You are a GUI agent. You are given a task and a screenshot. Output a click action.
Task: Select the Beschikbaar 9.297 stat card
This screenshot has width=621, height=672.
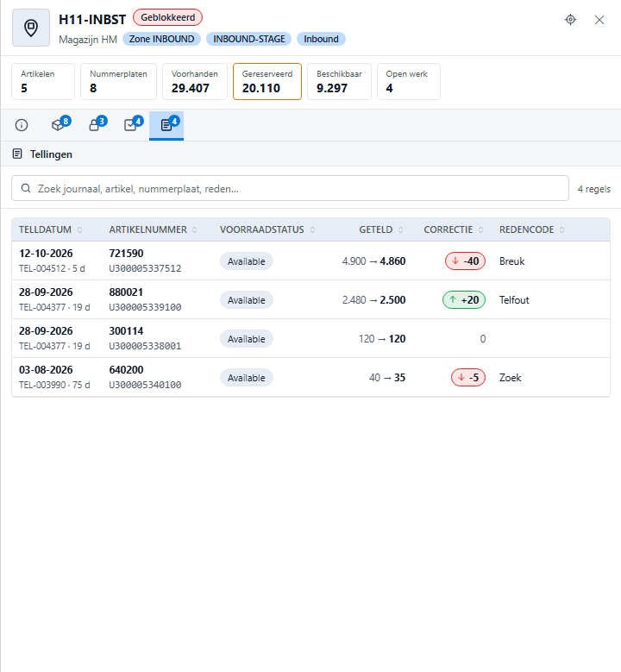coord(340,81)
